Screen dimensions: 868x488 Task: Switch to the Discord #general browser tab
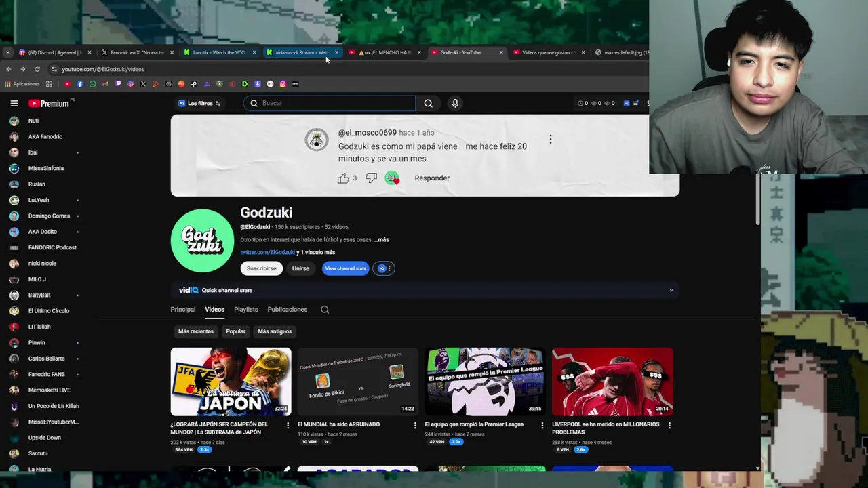(x=56, y=52)
